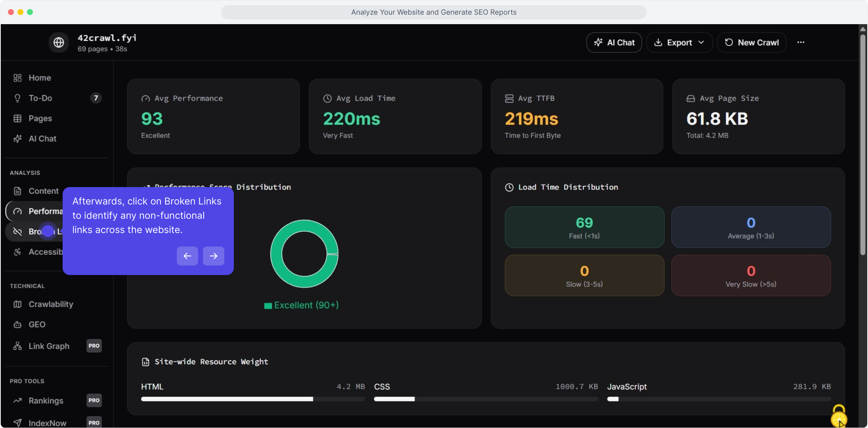Viewport: 868px width, 428px height.
Task: Open Rankings pro tool
Action: [46, 401]
